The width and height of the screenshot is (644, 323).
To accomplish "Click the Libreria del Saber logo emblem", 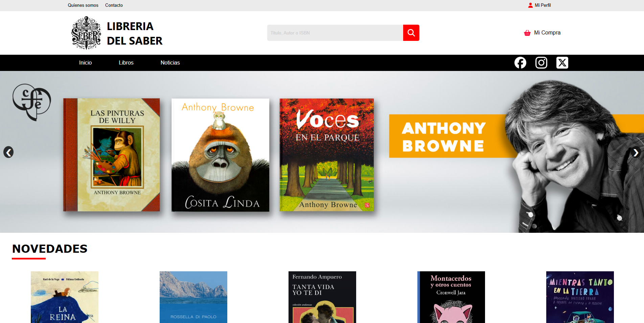I will point(86,33).
